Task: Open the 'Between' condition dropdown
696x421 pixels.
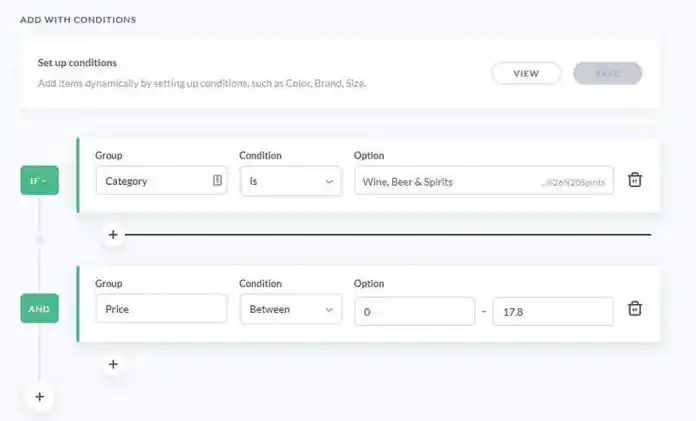Action: point(291,309)
